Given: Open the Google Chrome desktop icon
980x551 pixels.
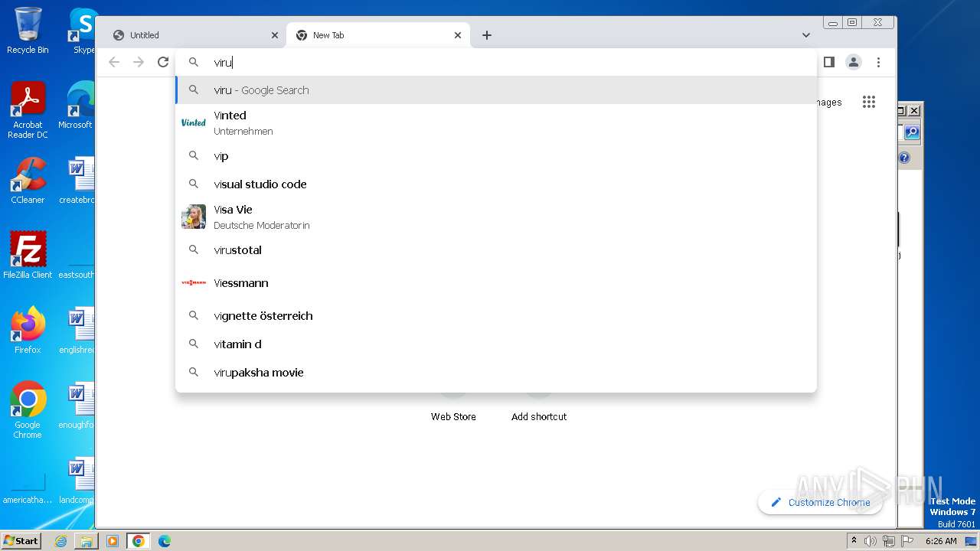Looking at the screenshot, I should (28, 410).
